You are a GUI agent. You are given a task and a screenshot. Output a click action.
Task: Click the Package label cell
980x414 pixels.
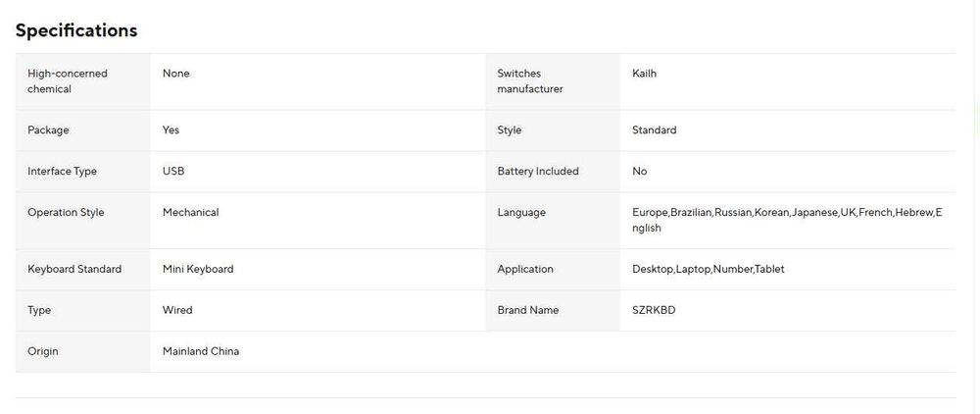click(x=48, y=130)
